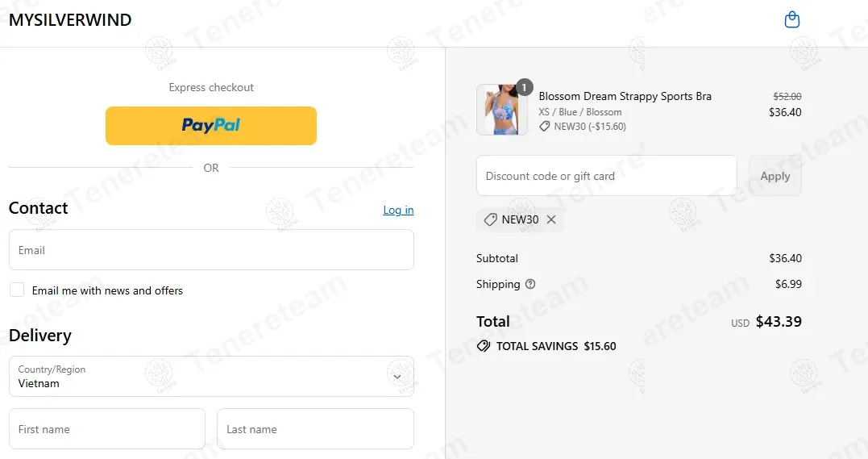Click the Last name field
Screen dimensions: 868x459
[316, 429]
